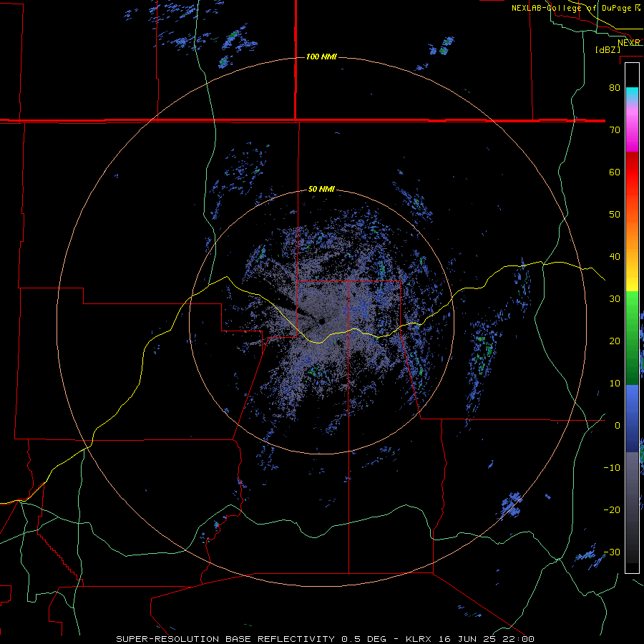Click the -20 value on the dBZ scale

coord(612,510)
